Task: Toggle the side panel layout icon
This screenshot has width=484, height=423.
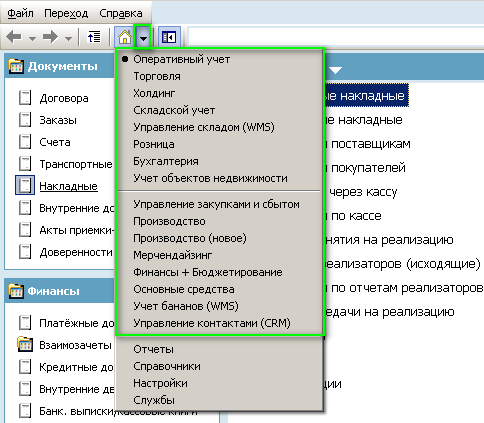Action: point(169,37)
